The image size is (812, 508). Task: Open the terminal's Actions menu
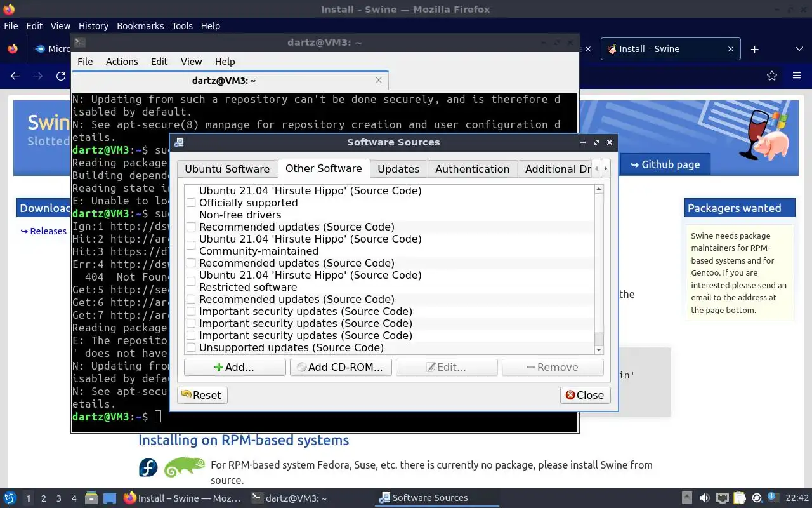(x=122, y=62)
